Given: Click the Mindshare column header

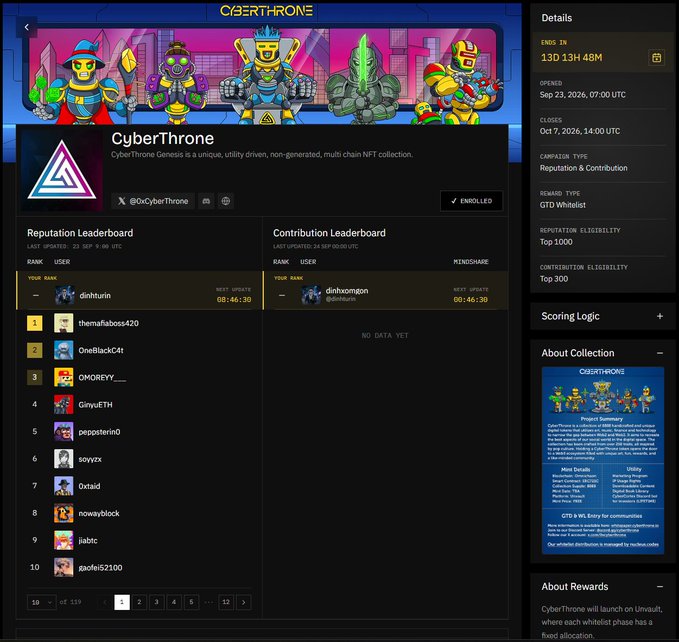Looking at the screenshot, I should [471, 262].
